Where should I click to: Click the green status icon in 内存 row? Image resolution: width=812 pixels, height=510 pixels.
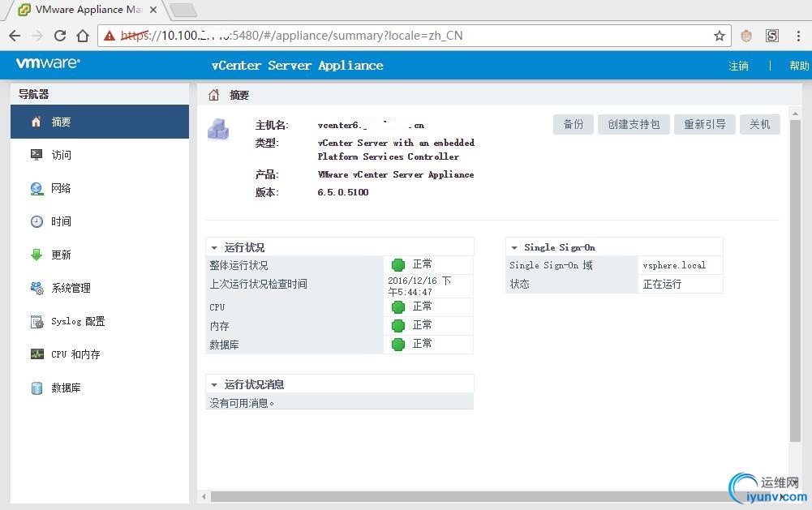click(398, 326)
